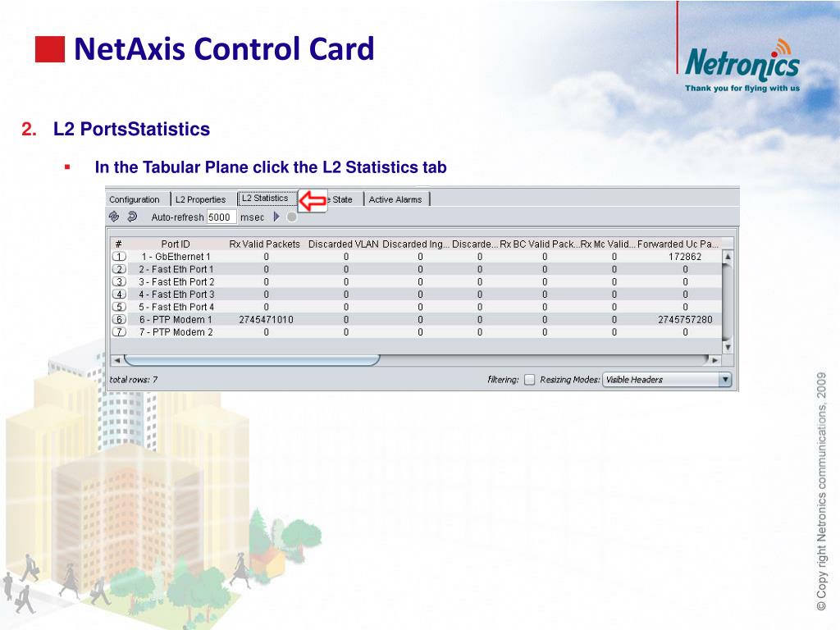Image resolution: width=840 pixels, height=630 pixels.
Task: Click the circular-arrow reload icon beside Auto-refresh
Action: pyautogui.click(x=132, y=217)
